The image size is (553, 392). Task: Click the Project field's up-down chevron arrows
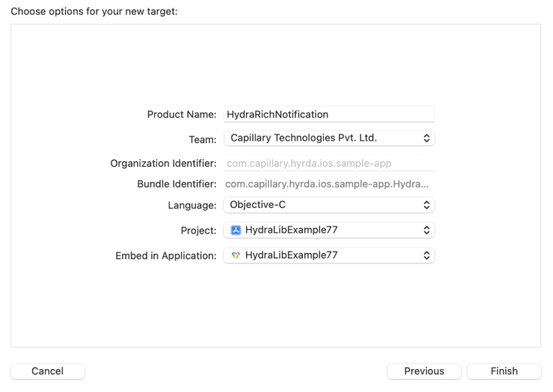[x=427, y=230]
